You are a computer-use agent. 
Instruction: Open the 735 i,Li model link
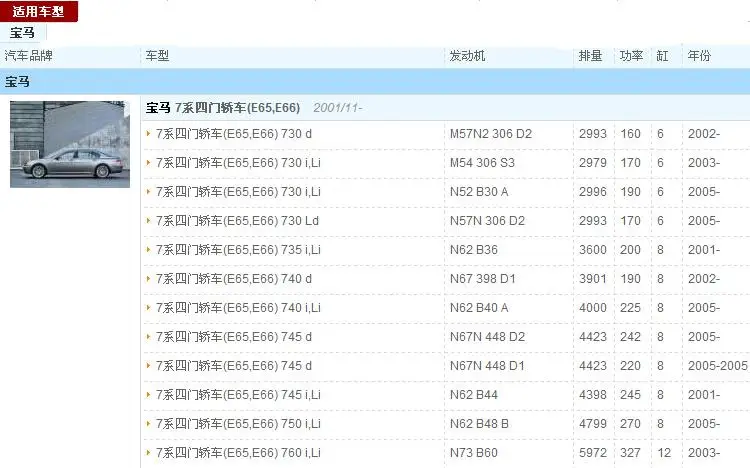click(x=238, y=249)
